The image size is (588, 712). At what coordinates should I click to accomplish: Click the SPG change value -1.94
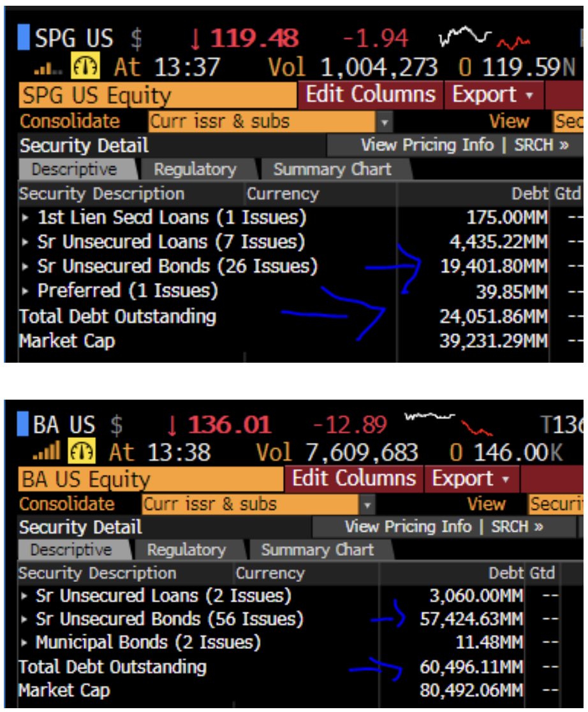coord(376,38)
